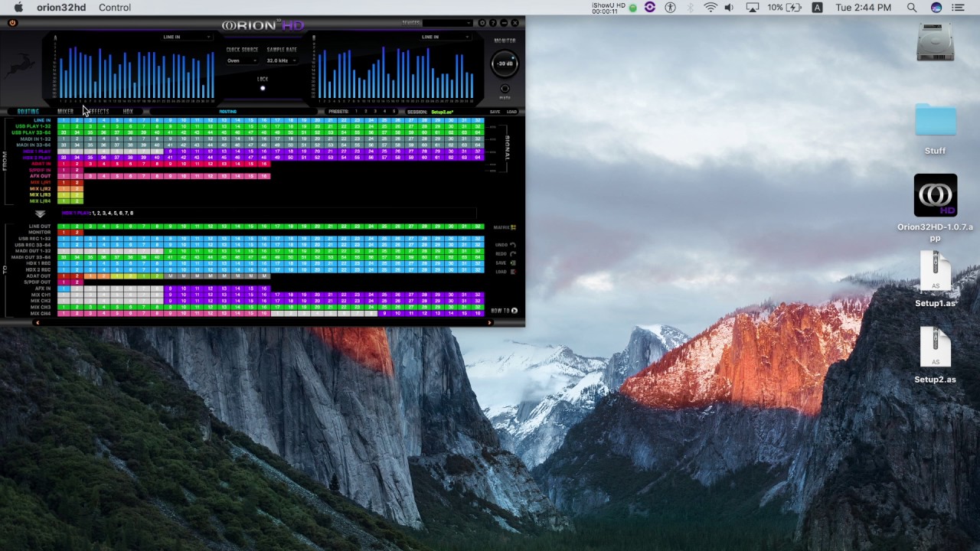Open the Wi-Fi menu bar icon
The width and height of the screenshot is (980, 551).
click(710, 8)
